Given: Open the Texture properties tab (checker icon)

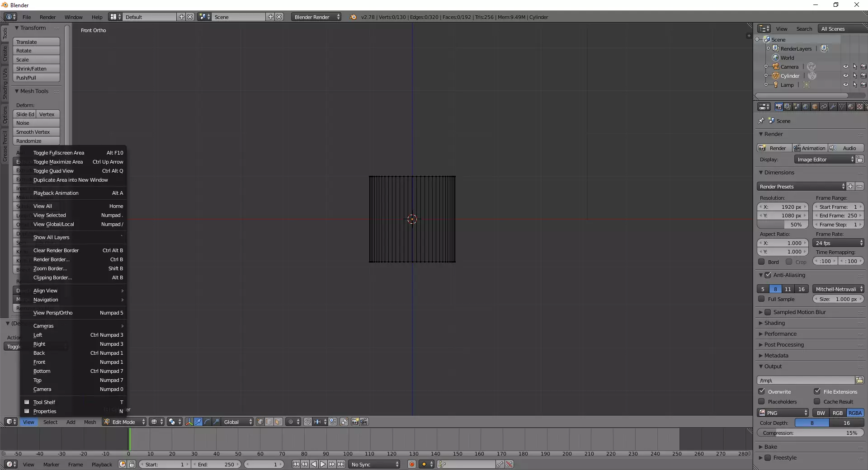Looking at the screenshot, I should coord(860,107).
